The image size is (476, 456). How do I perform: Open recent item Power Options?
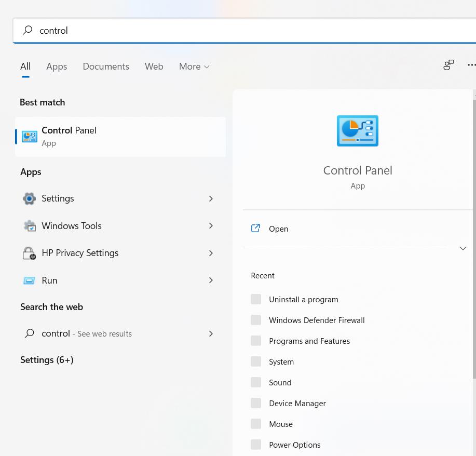click(295, 445)
